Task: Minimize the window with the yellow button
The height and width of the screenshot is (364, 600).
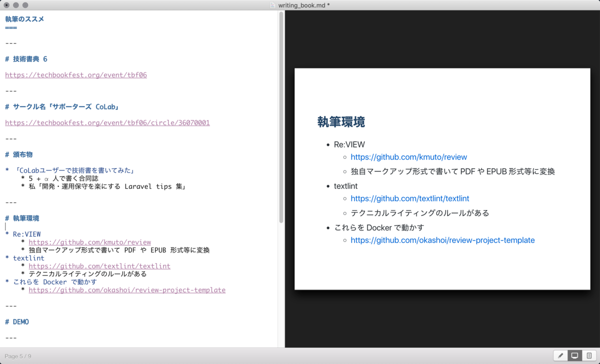Action: click(16, 5)
